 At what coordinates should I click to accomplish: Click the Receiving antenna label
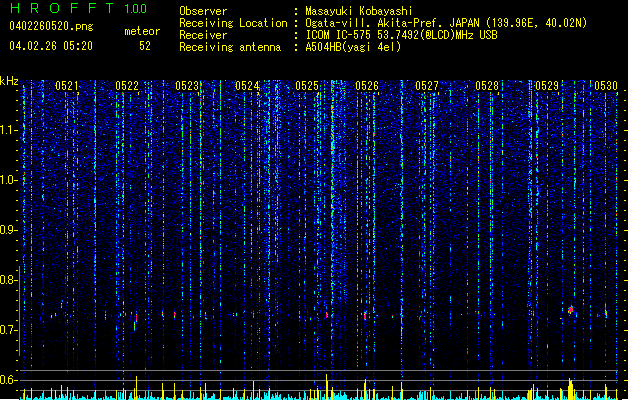230,47
